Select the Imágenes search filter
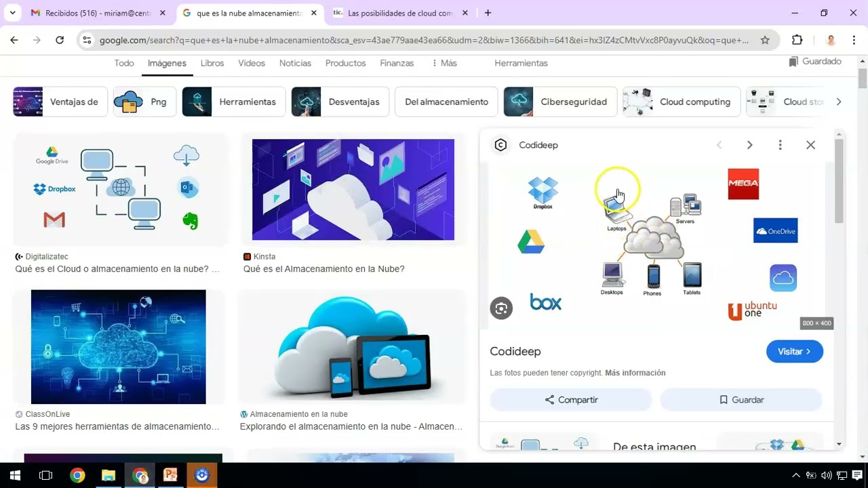Screen dimensions: 868x488 pos(167,63)
